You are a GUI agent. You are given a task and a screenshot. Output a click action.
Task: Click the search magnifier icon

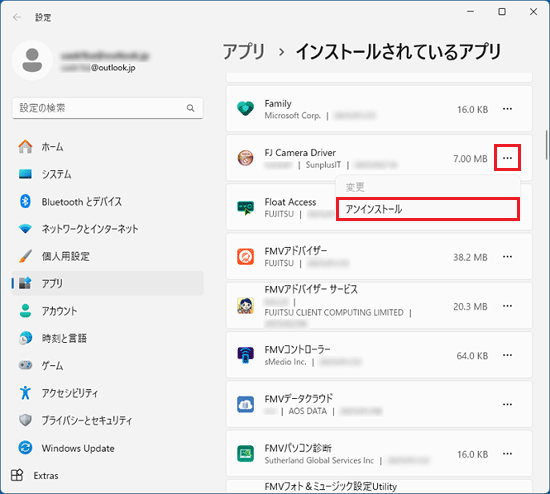[x=190, y=108]
